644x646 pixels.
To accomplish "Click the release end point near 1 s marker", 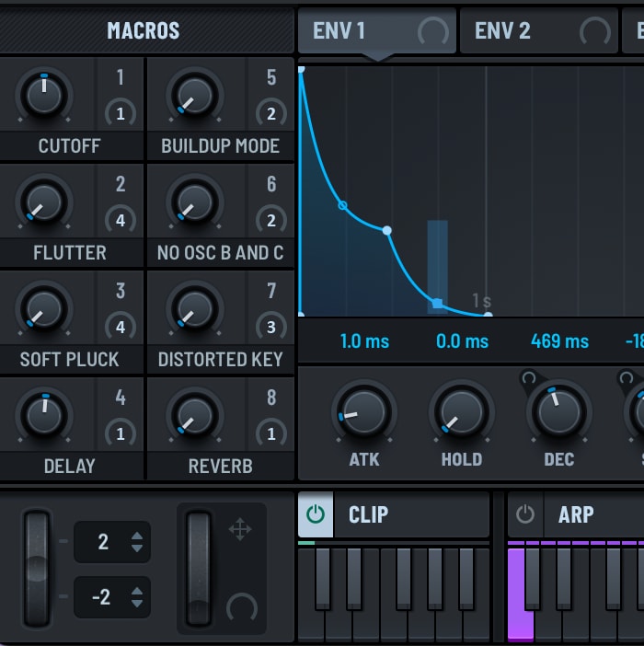I will 488,315.
